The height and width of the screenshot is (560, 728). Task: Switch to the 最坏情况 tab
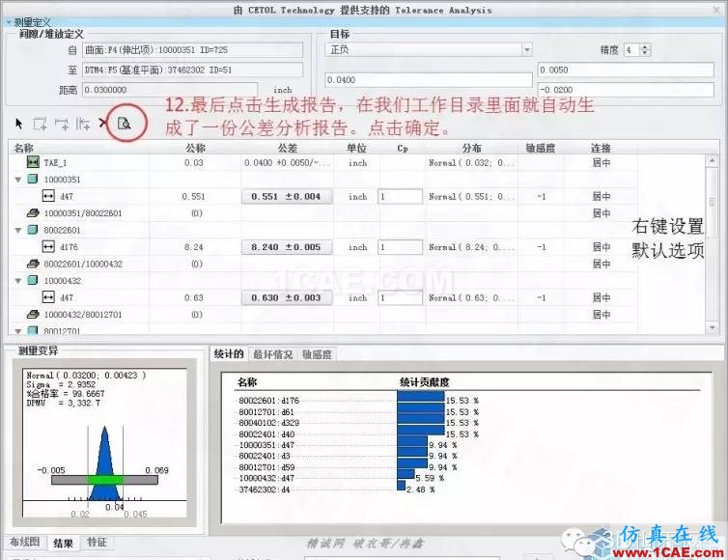click(272, 354)
